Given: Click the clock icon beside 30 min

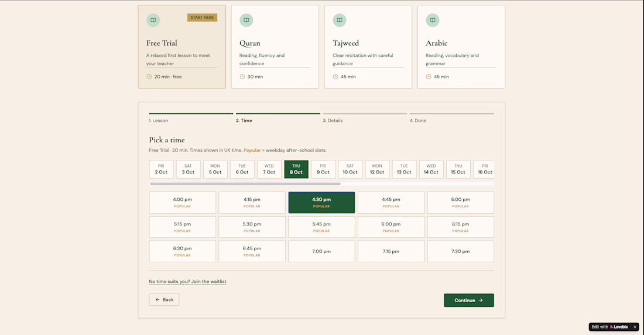Looking at the screenshot, I should point(242,77).
